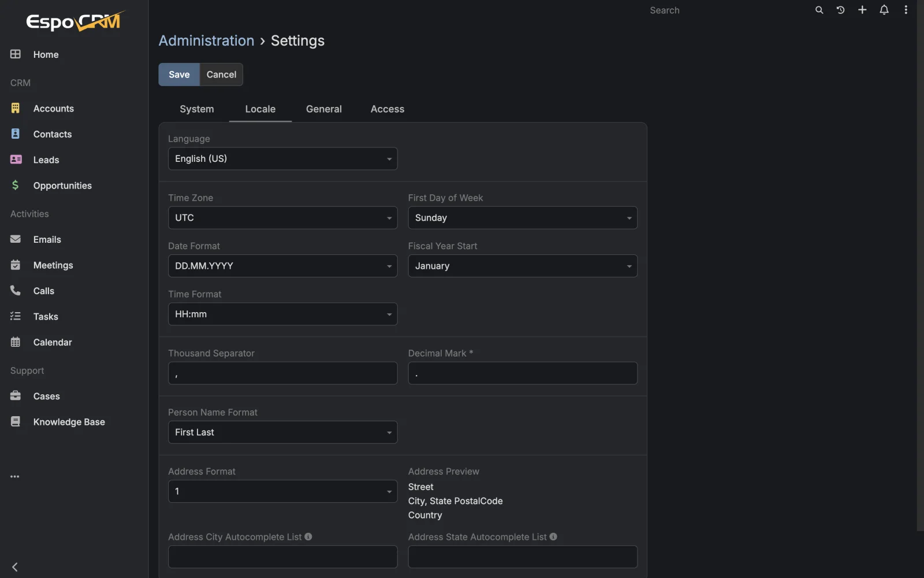
Task: Open the Accounts building icon
Action: (x=16, y=108)
